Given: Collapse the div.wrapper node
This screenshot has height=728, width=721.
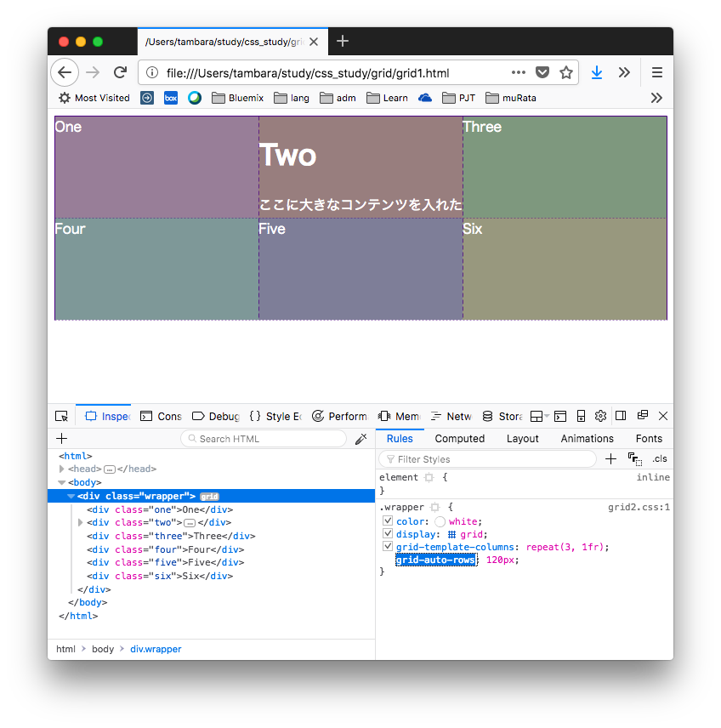Looking at the screenshot, I should [71, 497].
